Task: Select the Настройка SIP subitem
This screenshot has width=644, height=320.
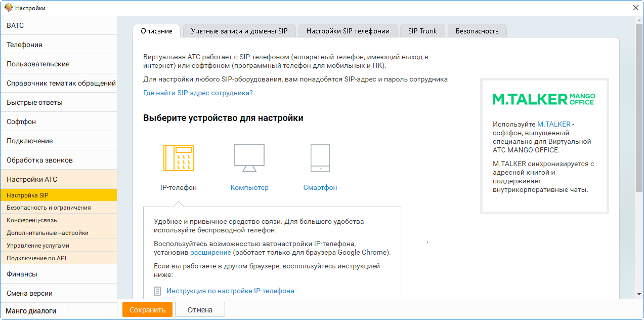Action: click(x=59, y=195)
